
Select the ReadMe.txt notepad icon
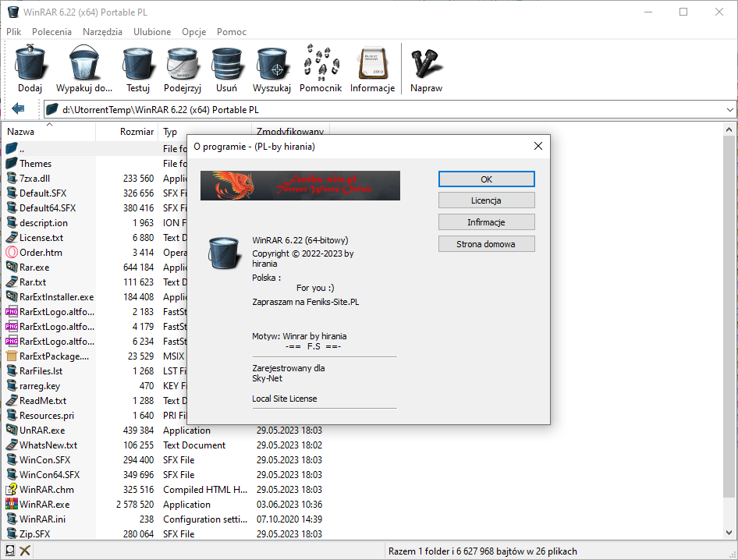11,400
